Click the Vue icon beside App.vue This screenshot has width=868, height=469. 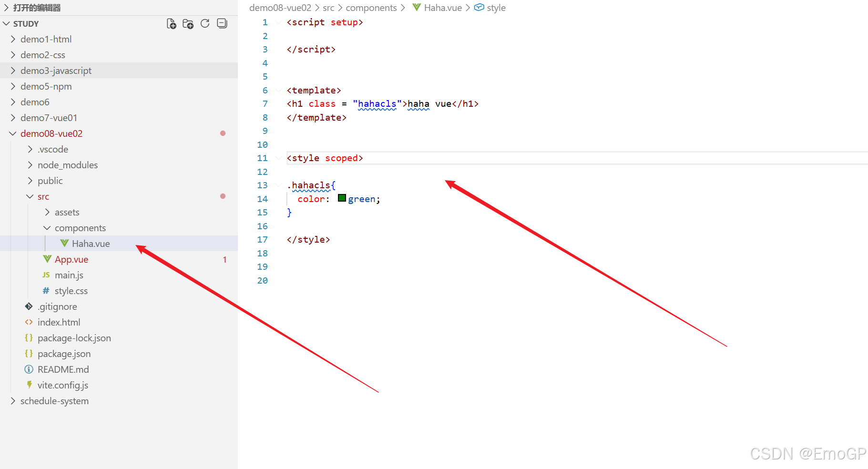(47, 259)
